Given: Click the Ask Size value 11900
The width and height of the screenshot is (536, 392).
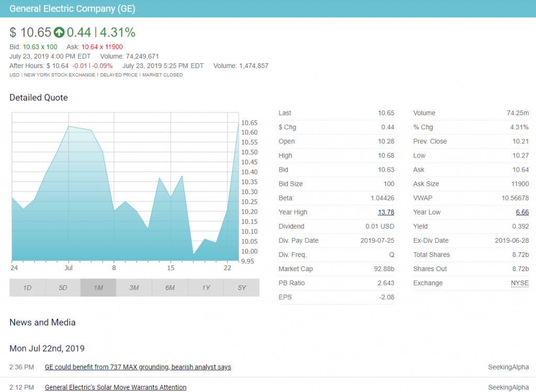Looking at the screenshot, I should point(520,184).
